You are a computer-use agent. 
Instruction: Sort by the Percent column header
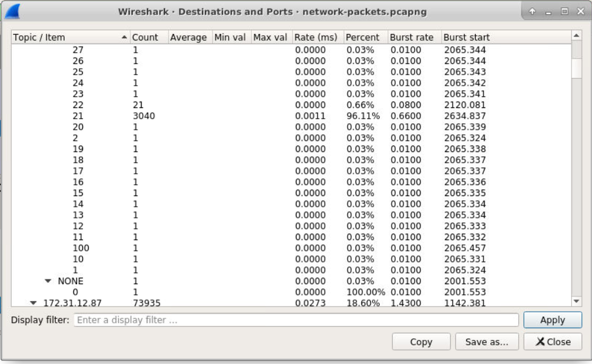click(x=362, y=37)
